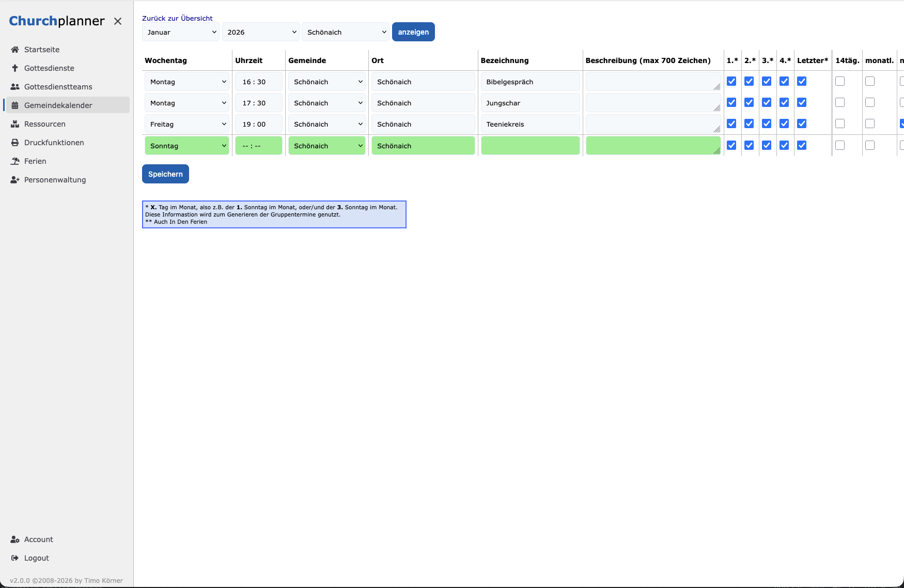The width and height of the screenshot is (904, 588).
Task: Open the Sonntag weekday dropdown in green row
Action: click(187, 146)
